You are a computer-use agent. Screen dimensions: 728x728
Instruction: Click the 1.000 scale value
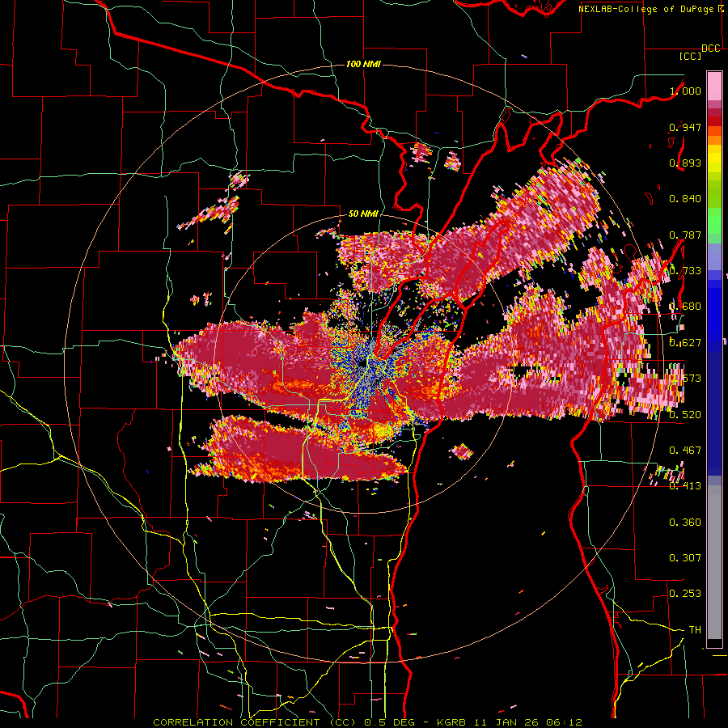coord(685,91)
